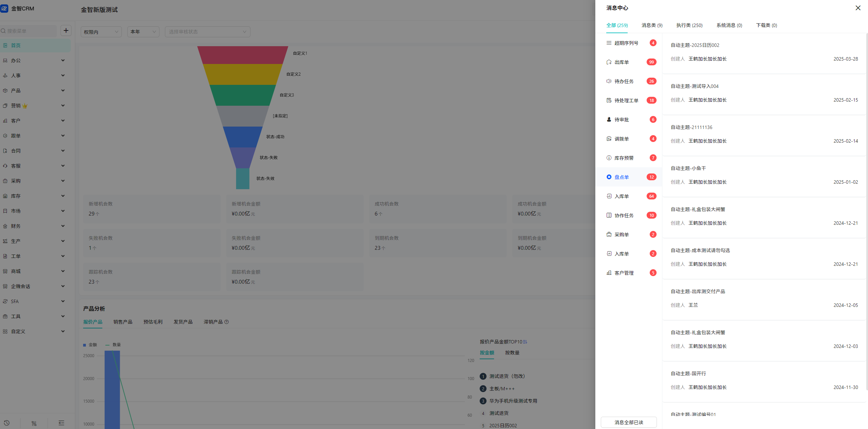Image resolution: width=868 pixels, height=429 pixels.
Task: Toggle the 数量 legend item in chart
Action: point(113,345)
